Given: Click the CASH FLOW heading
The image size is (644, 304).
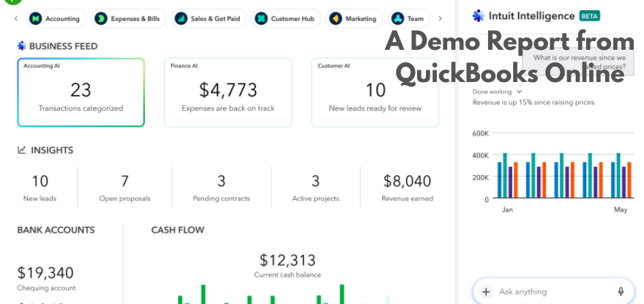Looking at the screenshot, I should pyautogui.click(x=178, y=230).
